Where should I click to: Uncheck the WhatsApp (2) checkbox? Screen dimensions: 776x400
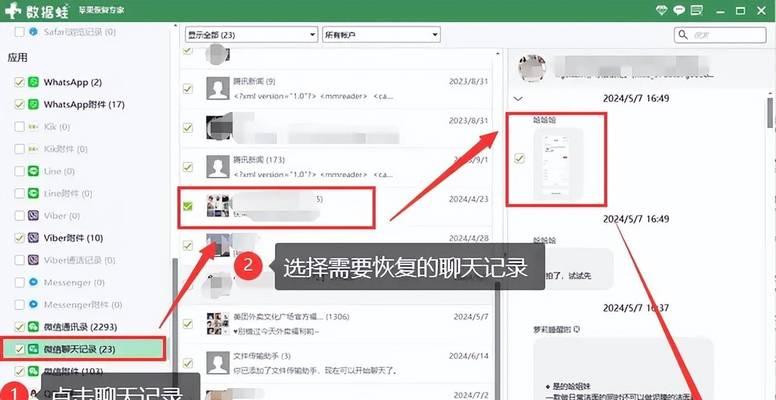[x=19, y=82]
